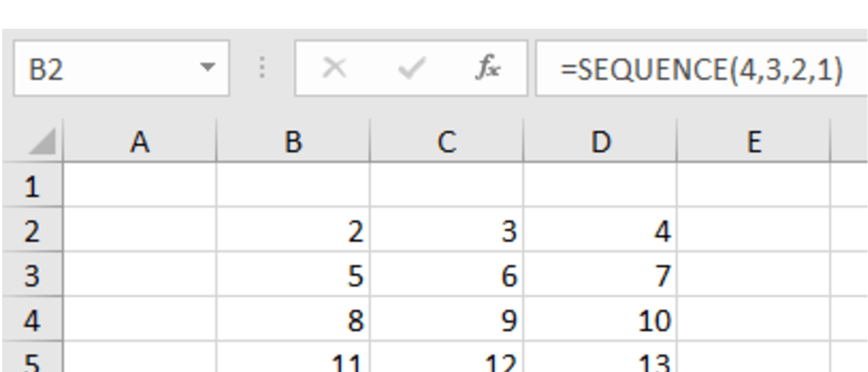Image resolution: width=868 pixels, height=372 pixels.
Task: Click empty cell A1
Action: 139,186
